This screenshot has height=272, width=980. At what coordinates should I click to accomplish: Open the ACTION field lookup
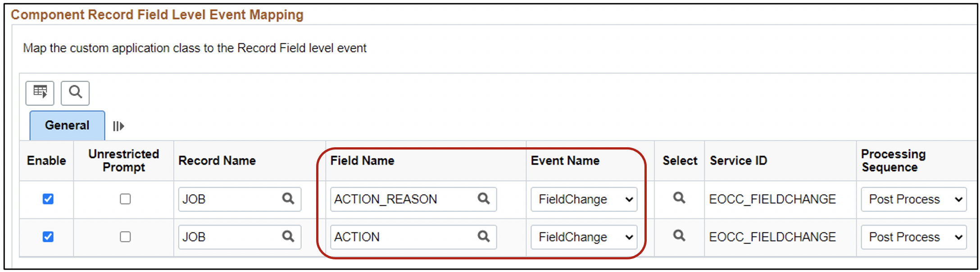coord(483,237)
